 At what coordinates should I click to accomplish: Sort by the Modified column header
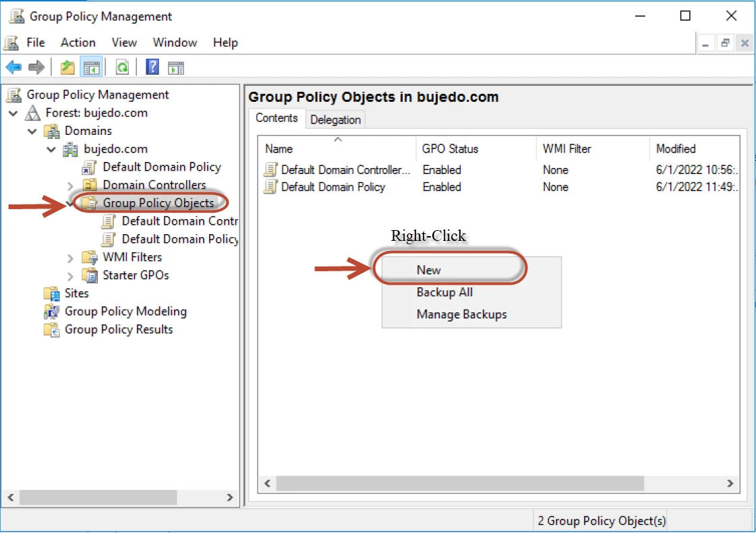coord(695,148)
